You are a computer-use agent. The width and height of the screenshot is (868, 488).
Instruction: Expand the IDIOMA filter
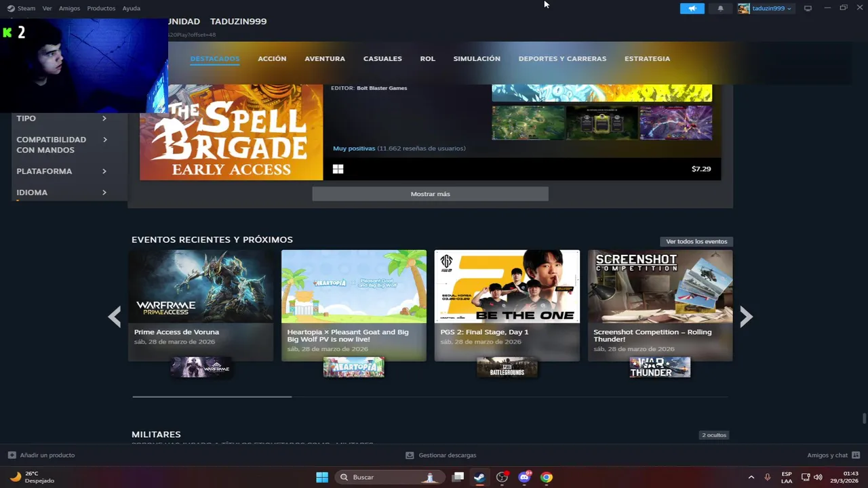pyautogui.click(x=62, y=192)
